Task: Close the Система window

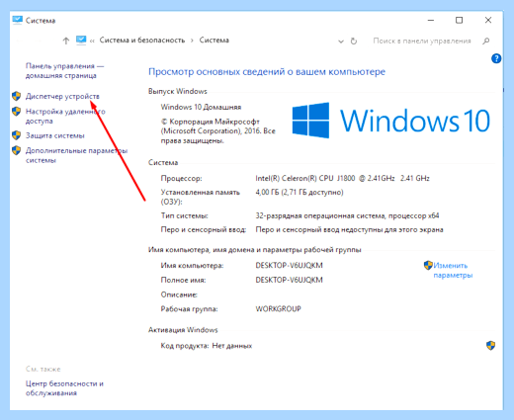Action: pos(488,21)
